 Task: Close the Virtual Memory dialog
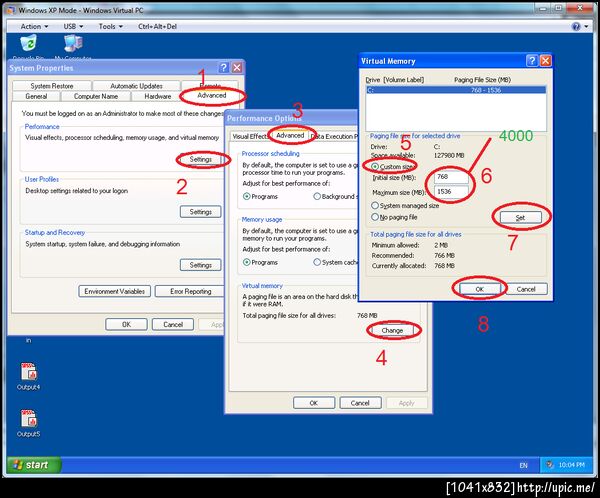point(545,60)
